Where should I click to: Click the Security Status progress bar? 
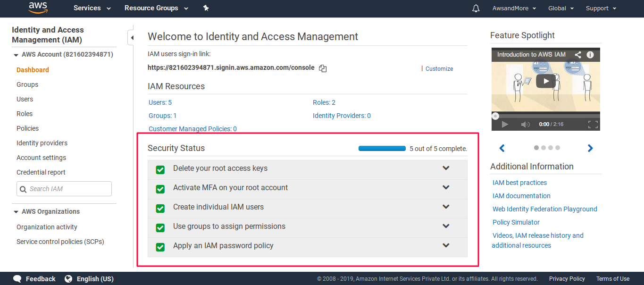tap(382, 149)
